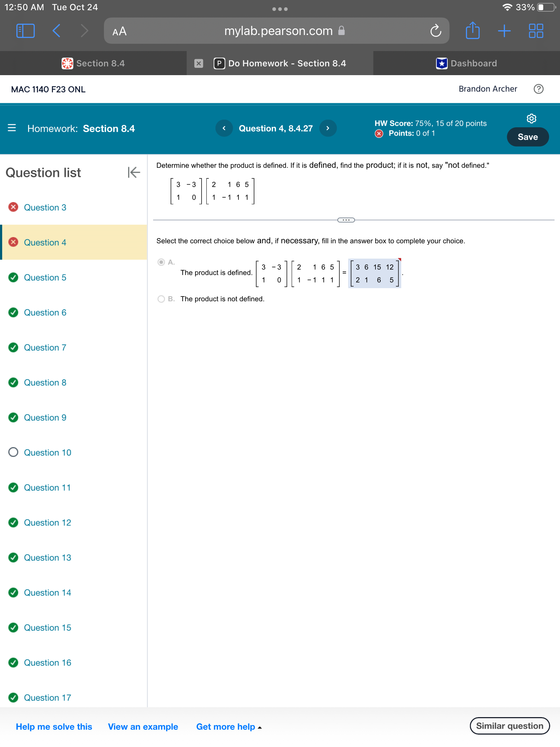Collapse the Question list panel
The width and height of the screenshot is (560, 747).
(134, 172)
